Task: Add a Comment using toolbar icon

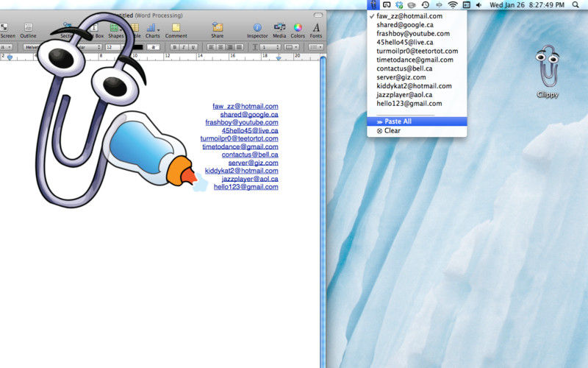Action: tap(176, 27)
